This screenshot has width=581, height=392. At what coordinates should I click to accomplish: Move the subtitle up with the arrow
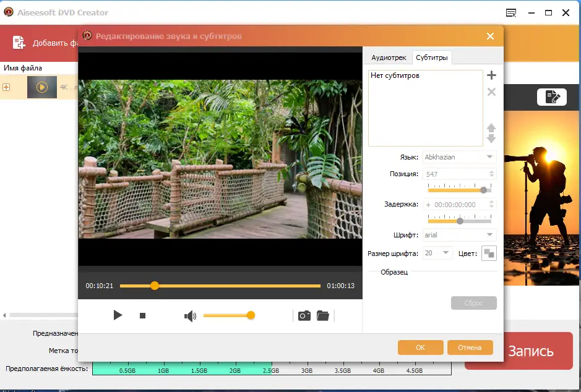(491, 128)
